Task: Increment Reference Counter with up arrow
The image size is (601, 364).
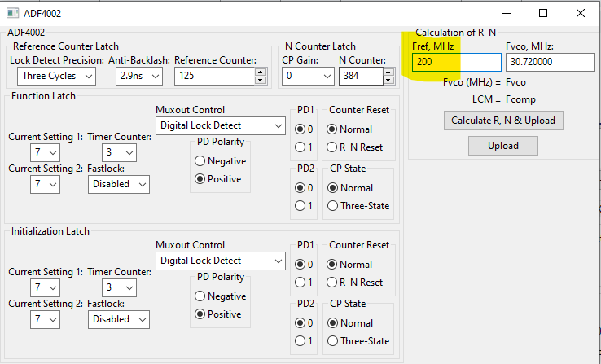Action: (261, 72)
